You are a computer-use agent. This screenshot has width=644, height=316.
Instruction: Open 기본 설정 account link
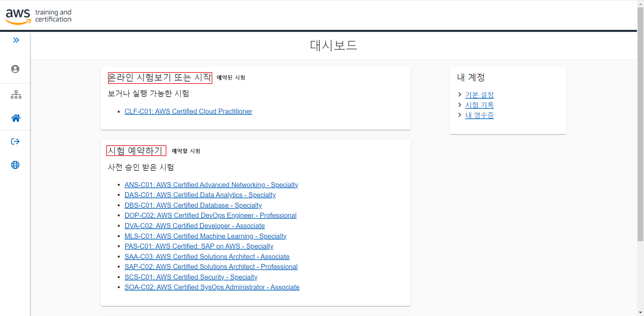479,95
